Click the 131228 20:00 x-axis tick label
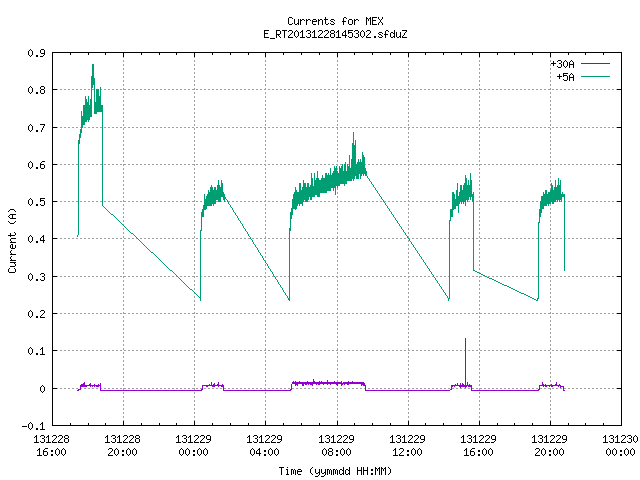The height and width of the screenshot is (480, 640). click(122, 446)
